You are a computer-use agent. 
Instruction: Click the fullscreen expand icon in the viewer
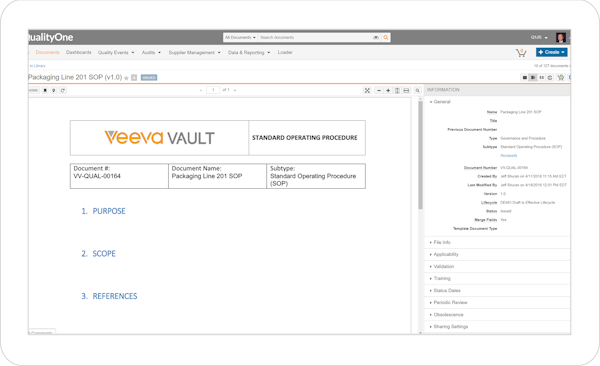[367, 90]
